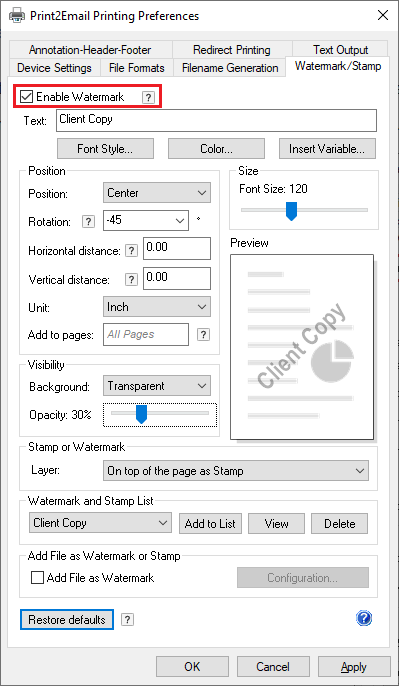Image resolution: width=399 pixels, height=686 pixels.
Task: Click into the watermark Text field
Action: coord(216,120)
